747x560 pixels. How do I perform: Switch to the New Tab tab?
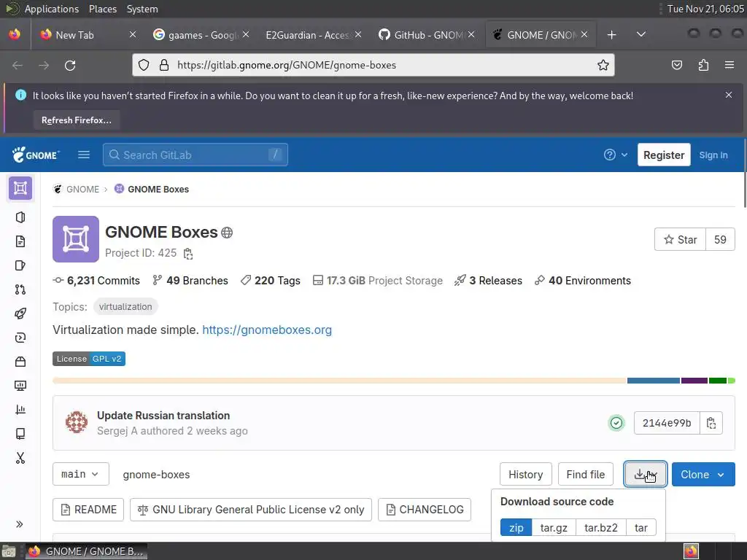[75, 35]
